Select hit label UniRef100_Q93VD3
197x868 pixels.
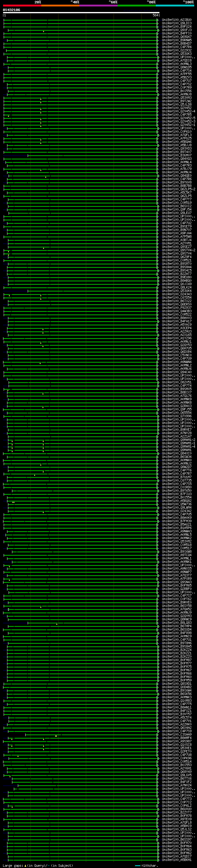pos(177,148)
